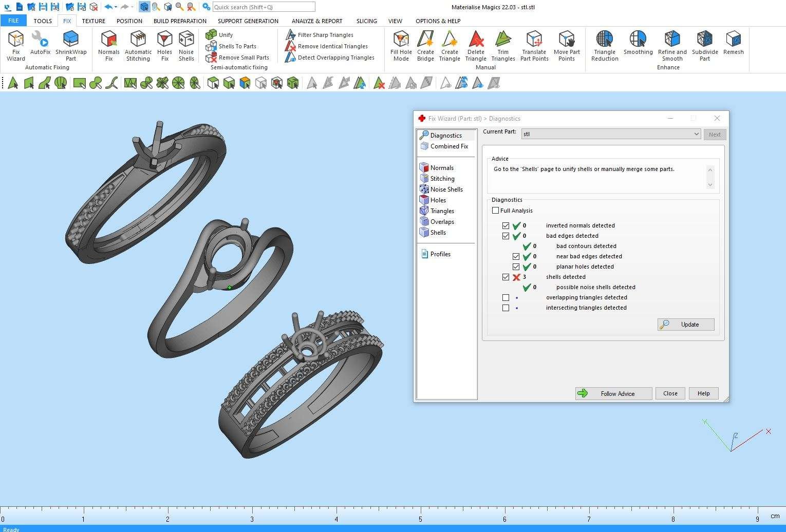Click the ShrinkWrap Part icon
The height and width of the screenshot is (532, 786).
coord(71,45)
